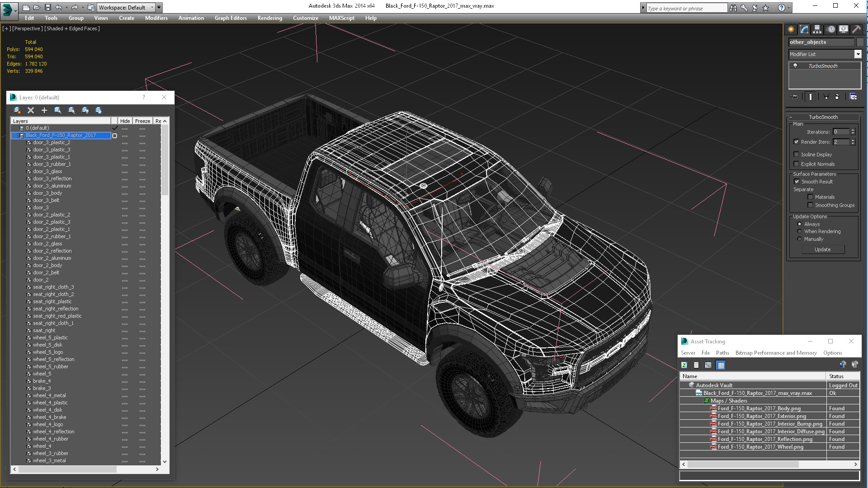868x488 pixels.
Task: Collapse the Black_Ford_F-150_Raptor_2017 layer
Action: click(x=14, y=136)
